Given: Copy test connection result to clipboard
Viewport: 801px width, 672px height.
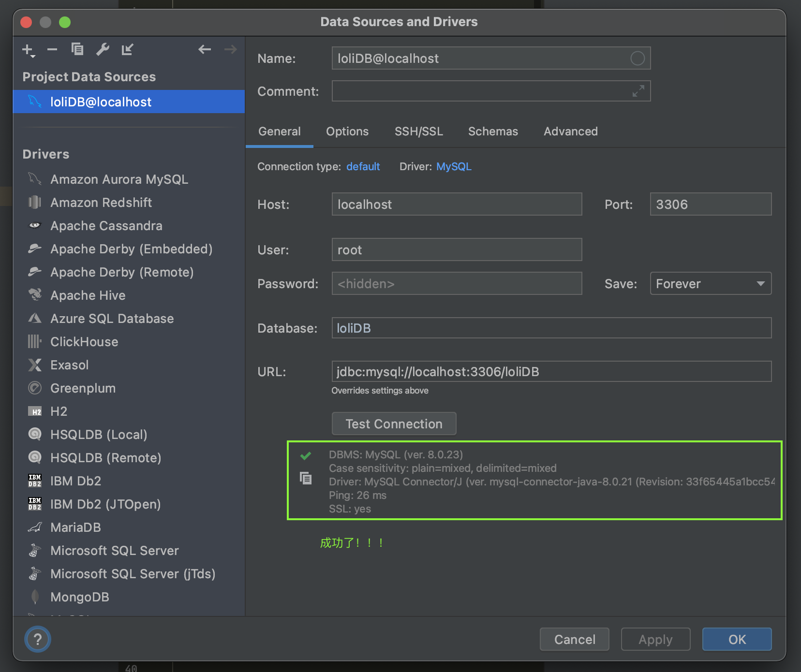Looking at the screenshot, I should 306,479.
